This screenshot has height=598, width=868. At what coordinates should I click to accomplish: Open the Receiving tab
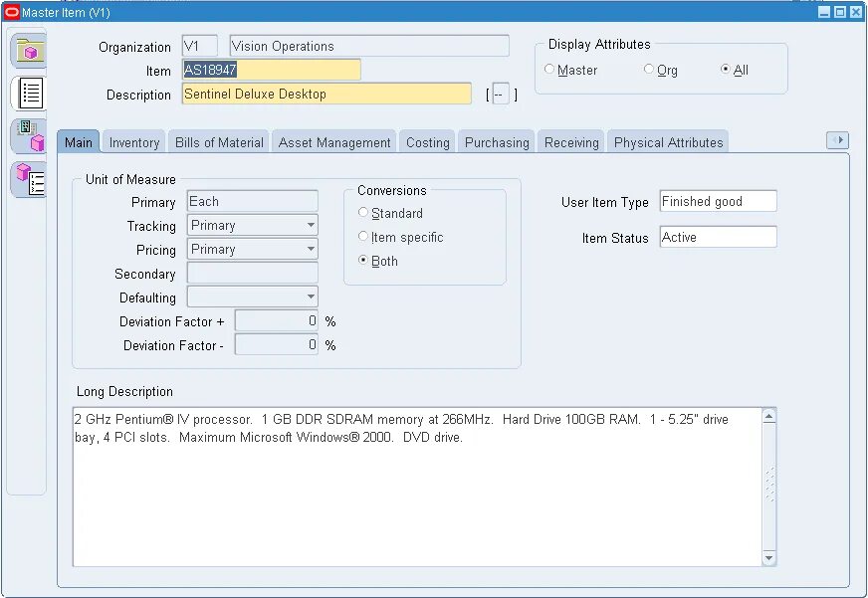pos(571,142)
